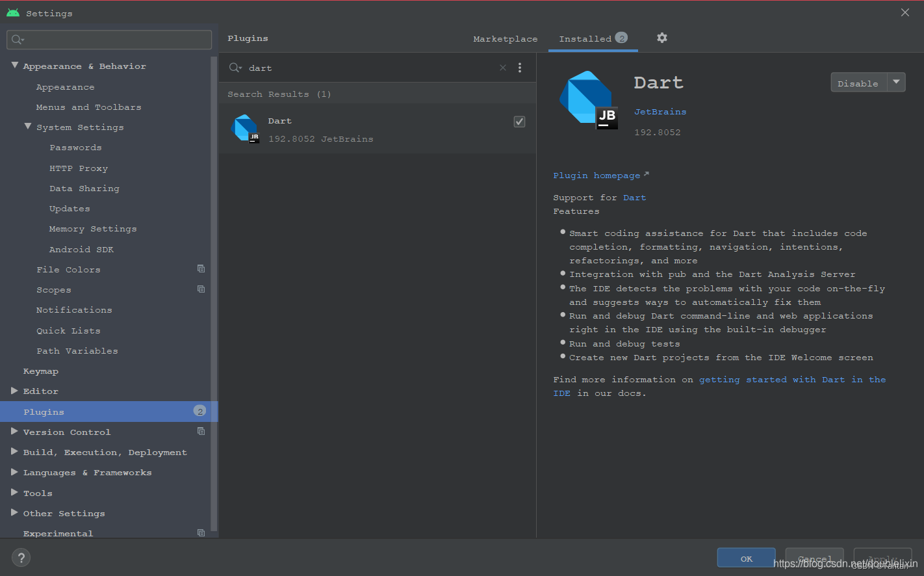Viewport: 924px width, 576px height.
Task: Click the Disable plugin button
Action: [858, 83]
